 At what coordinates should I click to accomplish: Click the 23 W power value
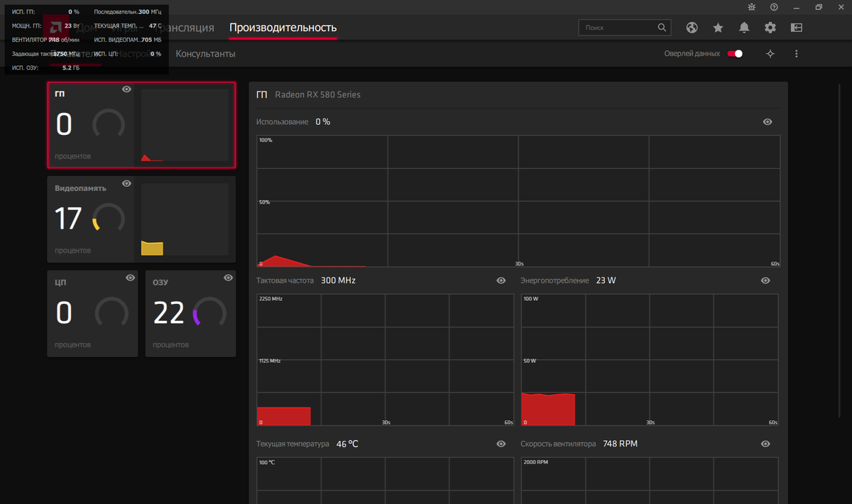click(606, 280)
